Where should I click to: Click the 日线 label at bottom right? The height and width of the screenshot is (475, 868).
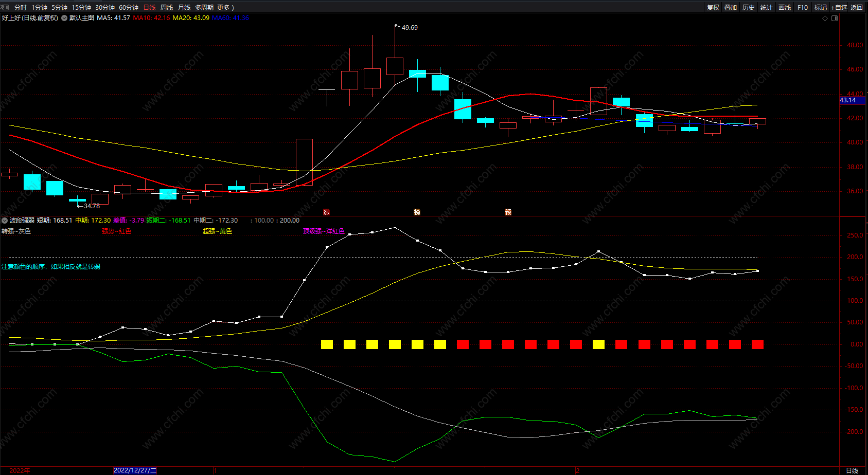[x=853, y=470]
